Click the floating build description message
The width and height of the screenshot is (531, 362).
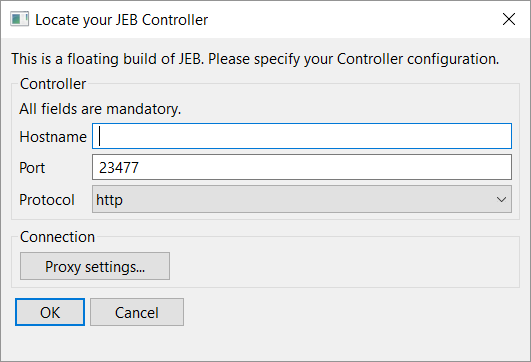point(255,59)
